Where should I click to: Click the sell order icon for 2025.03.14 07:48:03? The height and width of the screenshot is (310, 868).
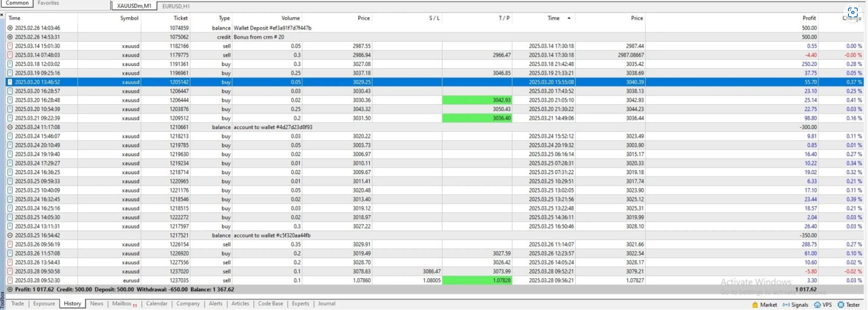click(10, 55)
